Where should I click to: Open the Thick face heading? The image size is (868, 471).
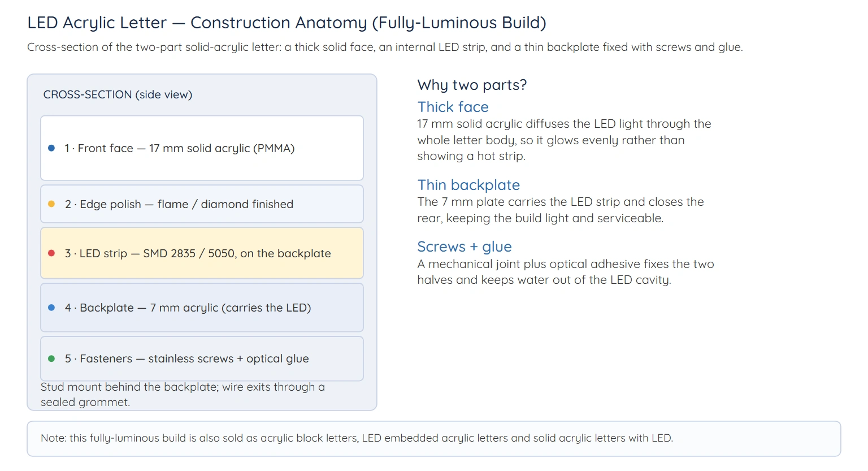click(453, 107)
